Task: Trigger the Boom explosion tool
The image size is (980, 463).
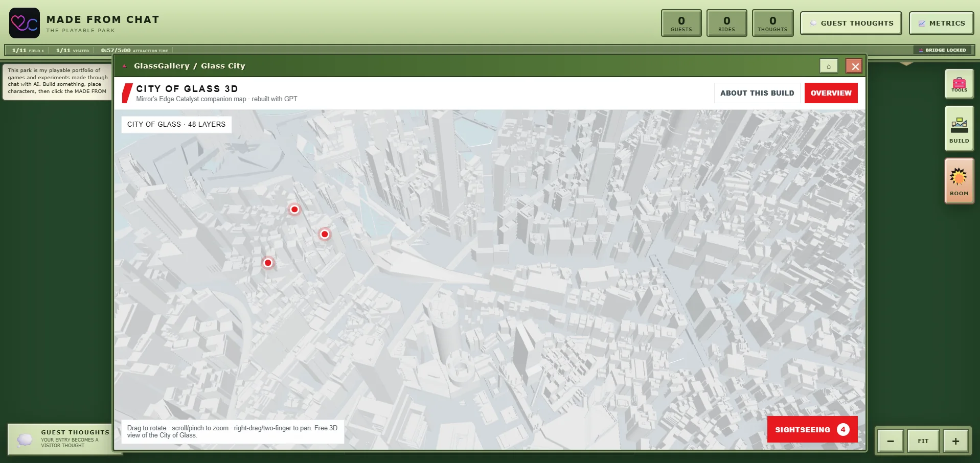Action: (x=959, y=181)
